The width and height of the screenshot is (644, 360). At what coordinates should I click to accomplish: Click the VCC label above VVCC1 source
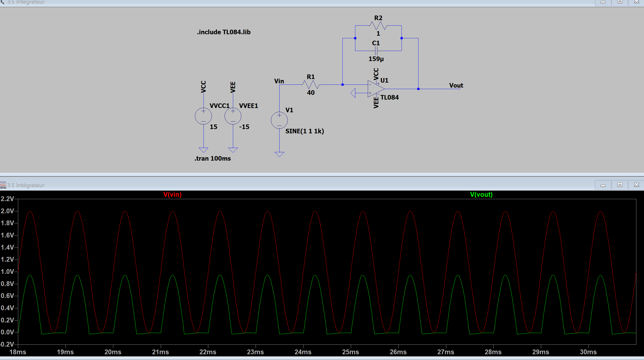click(x=203, y=87)
